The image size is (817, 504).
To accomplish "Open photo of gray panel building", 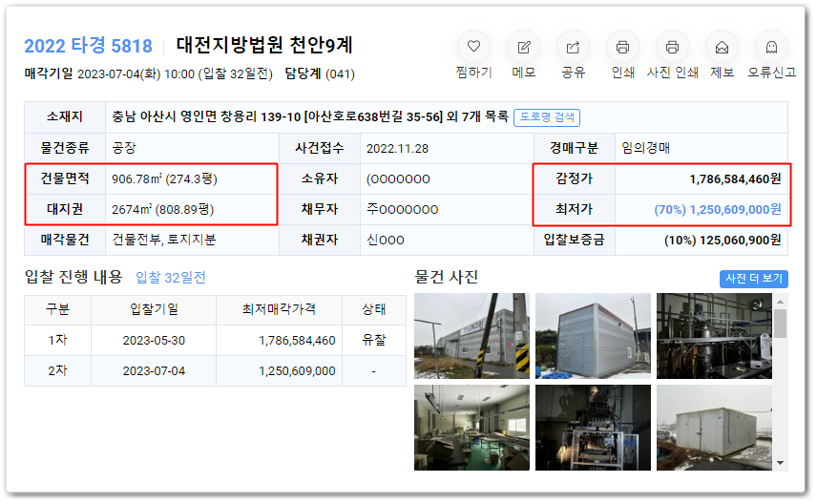I will [593, 336].
